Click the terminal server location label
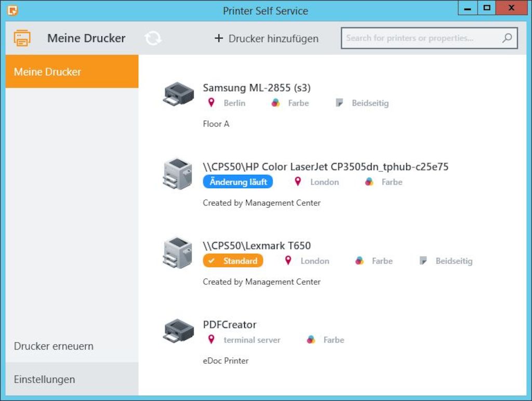 pyautogui.click(x=252, y=340)
